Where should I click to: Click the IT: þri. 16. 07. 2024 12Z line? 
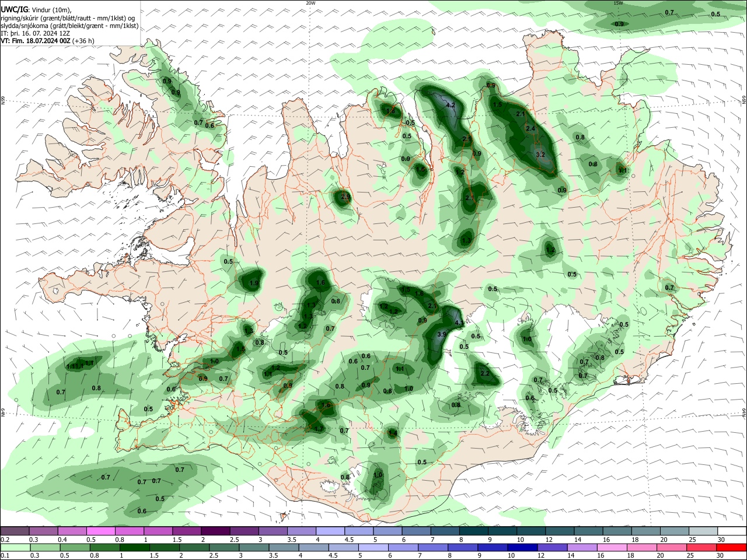pyautogui.click(x=36, y=33)
